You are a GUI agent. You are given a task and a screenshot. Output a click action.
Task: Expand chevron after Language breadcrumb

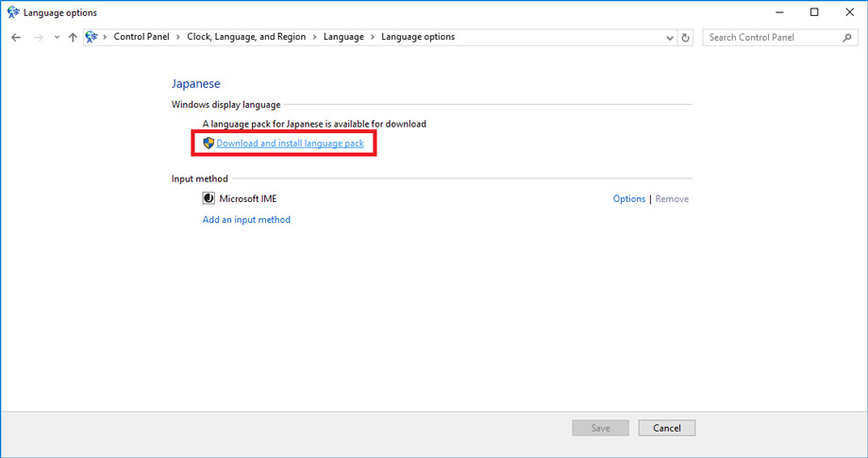tap(373, 37)
